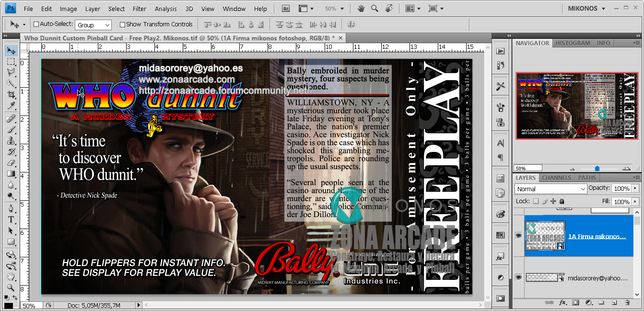Image resolution: width=644 pixels, height=311 pixels.
Task: Switch to the Paths tab
Action: point(587,178)
